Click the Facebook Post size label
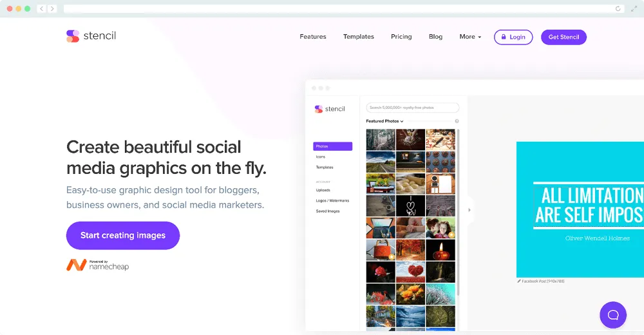The height and width of the screenshot is (335, 644). click(543, 282)
